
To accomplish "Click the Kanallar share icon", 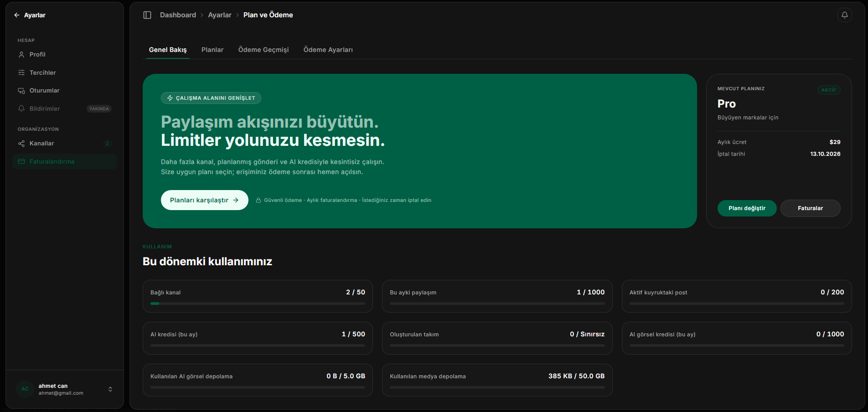I will click(21, 144).
